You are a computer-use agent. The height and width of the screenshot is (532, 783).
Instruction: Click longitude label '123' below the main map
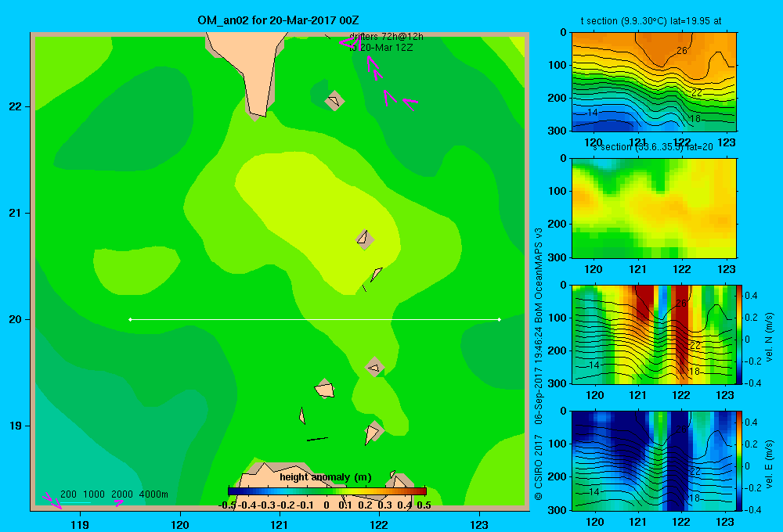(x=479, y=524)
